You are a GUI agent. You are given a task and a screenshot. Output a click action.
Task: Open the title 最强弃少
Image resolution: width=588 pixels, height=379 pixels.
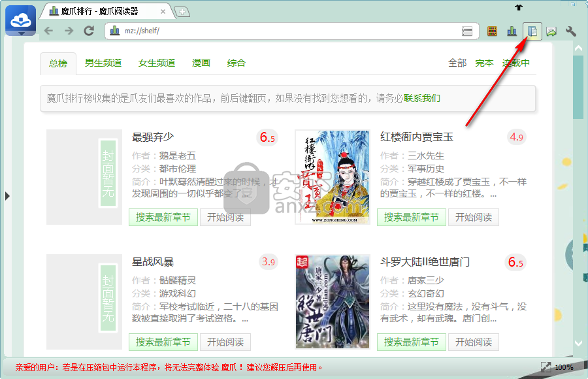(x=153, y=137)
